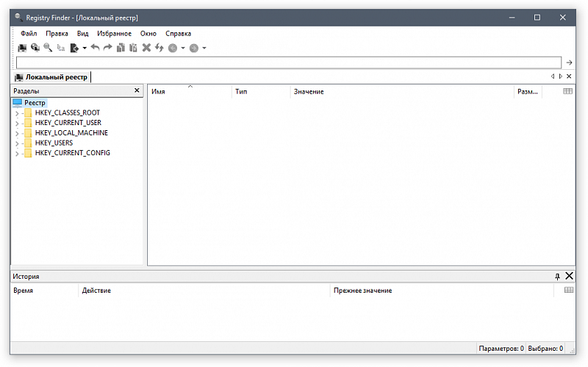Click the Выбрано: 0 status entry
This screenshot has width=588, height=367.
[545, 349]
